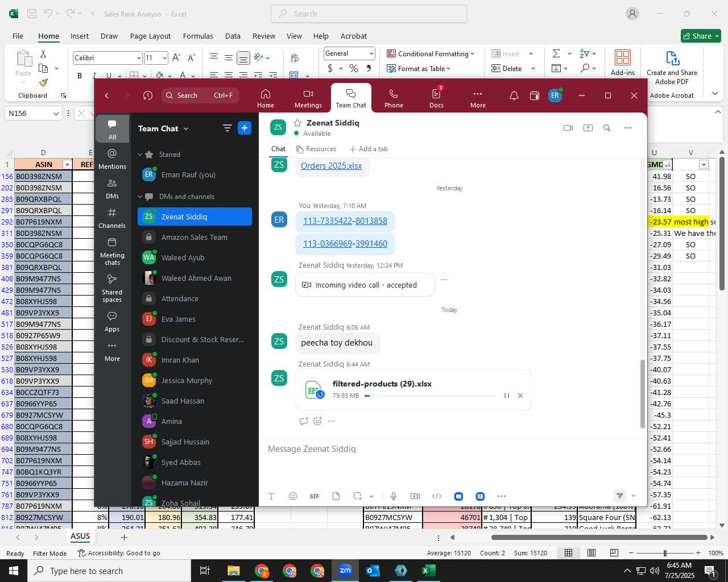Screen dimensions: 728x582
Task: Open the Orders 2025.xlsx link
Action: click(331, 166)
